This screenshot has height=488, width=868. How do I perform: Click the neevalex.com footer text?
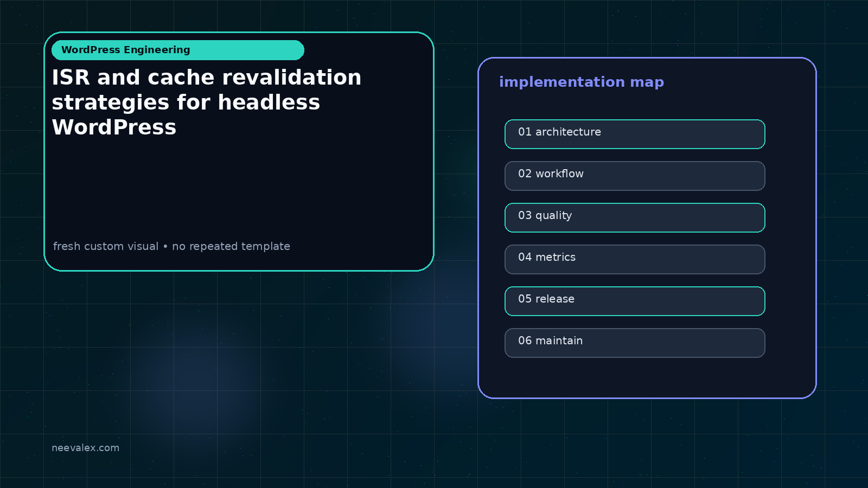pyautogui.click(x=85, y=448)
